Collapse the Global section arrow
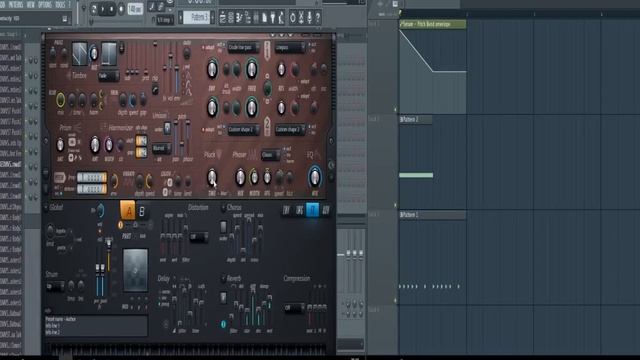 46,208
